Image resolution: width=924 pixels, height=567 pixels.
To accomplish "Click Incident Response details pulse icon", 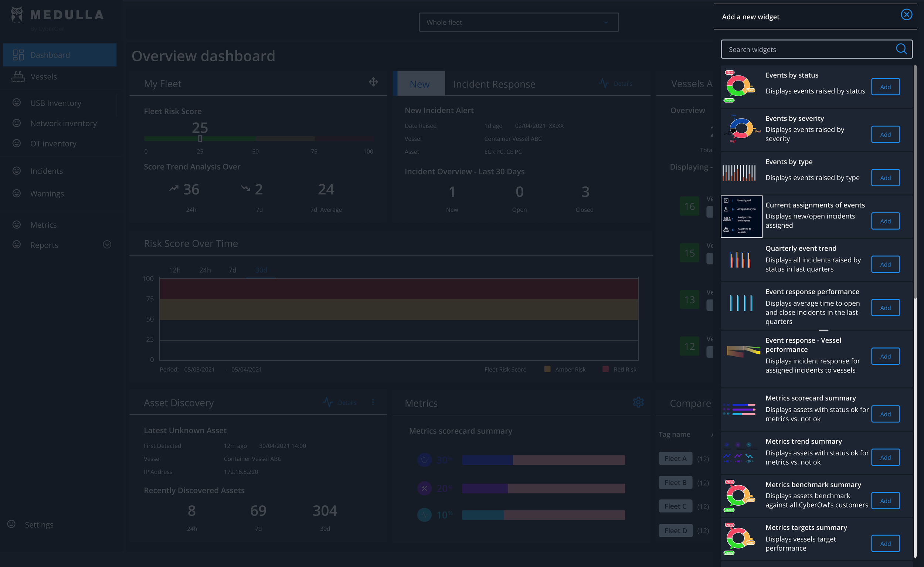I will (604, 83).
